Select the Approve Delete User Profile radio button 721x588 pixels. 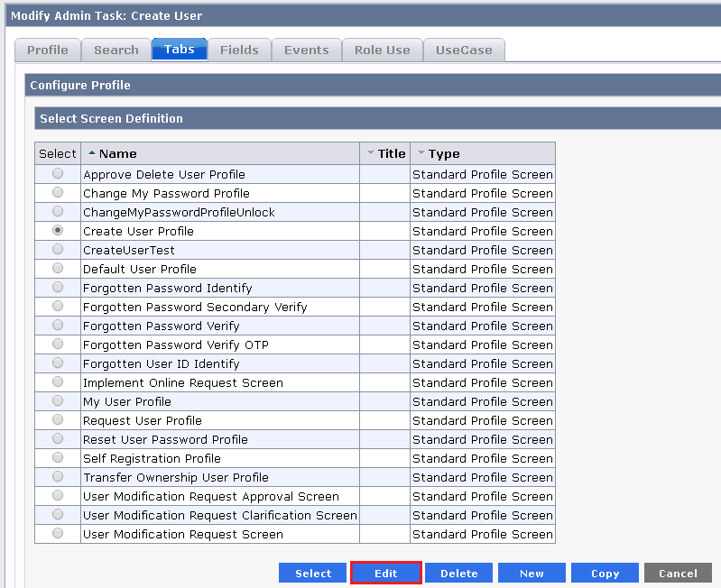58,173
